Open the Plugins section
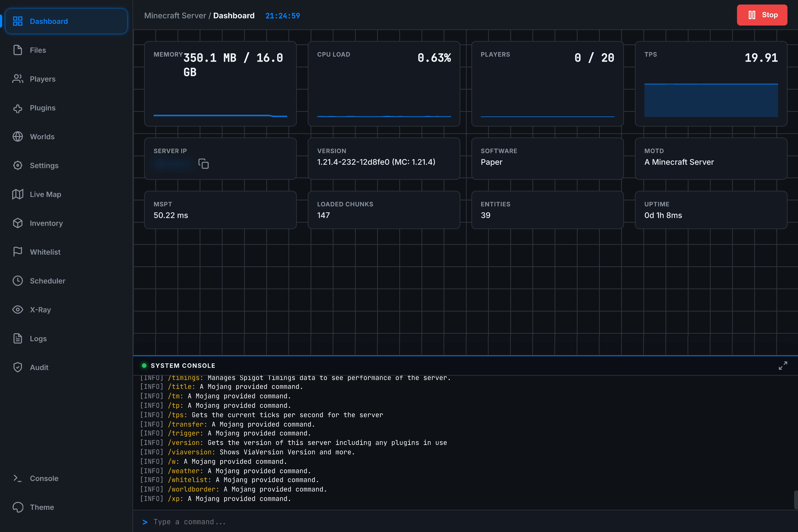Screen dimensions: 798x532 [42, 108]
